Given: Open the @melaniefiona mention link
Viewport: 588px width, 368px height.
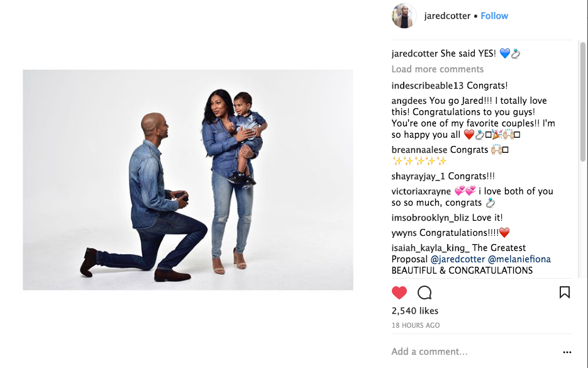Looking at the screenshot, I should pos(519,259).
